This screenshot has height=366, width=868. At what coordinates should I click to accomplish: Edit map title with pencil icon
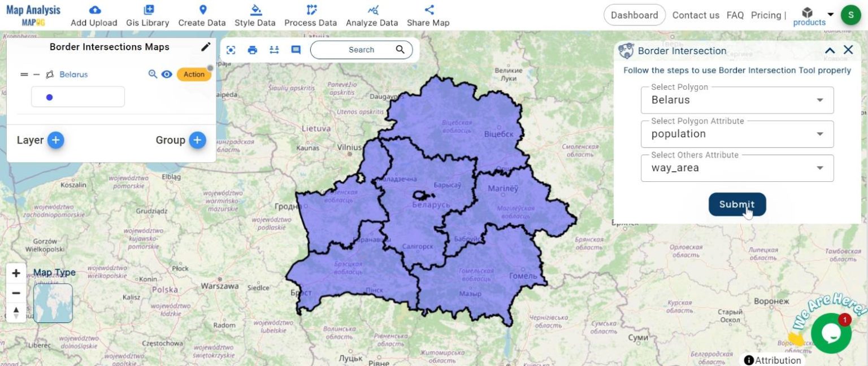(x=206, y=47)
